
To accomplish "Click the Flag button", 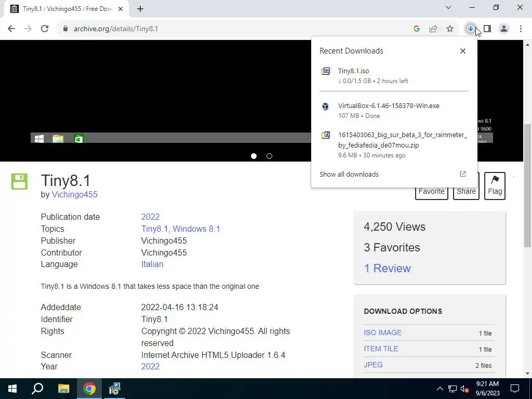I will 495,186.
